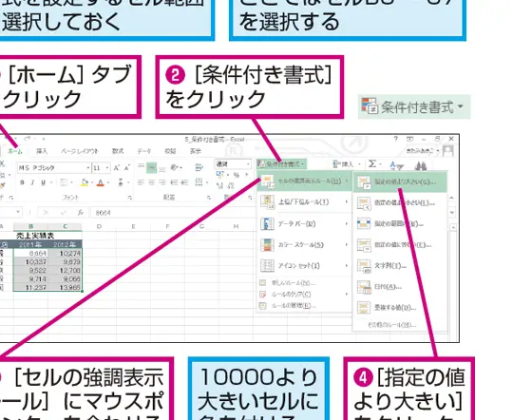The height and width of the screenshot is (420, 513).
Task: Click the increase decimal icon
Action: 219,186
